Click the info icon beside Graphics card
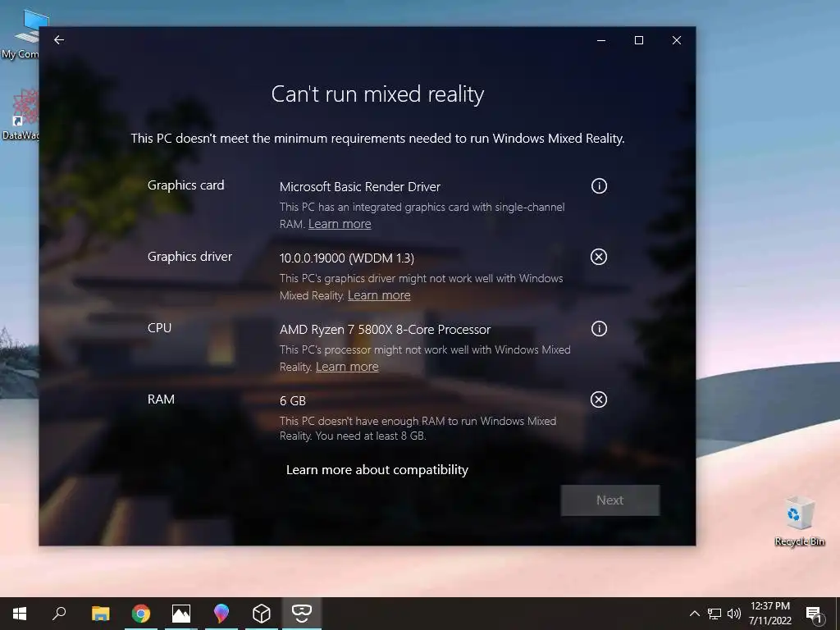Screen dimensions: 840x630 599,186
